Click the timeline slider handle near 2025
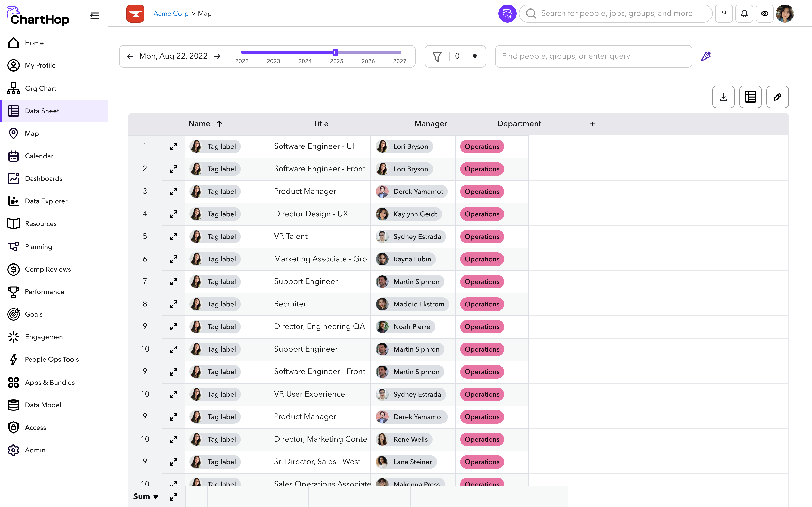 pos(335,52)
